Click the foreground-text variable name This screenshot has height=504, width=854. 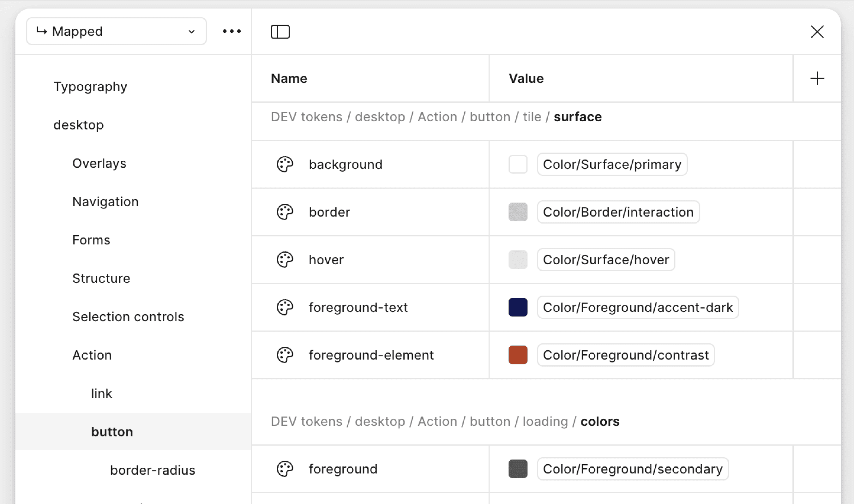[x=358, y=307]
